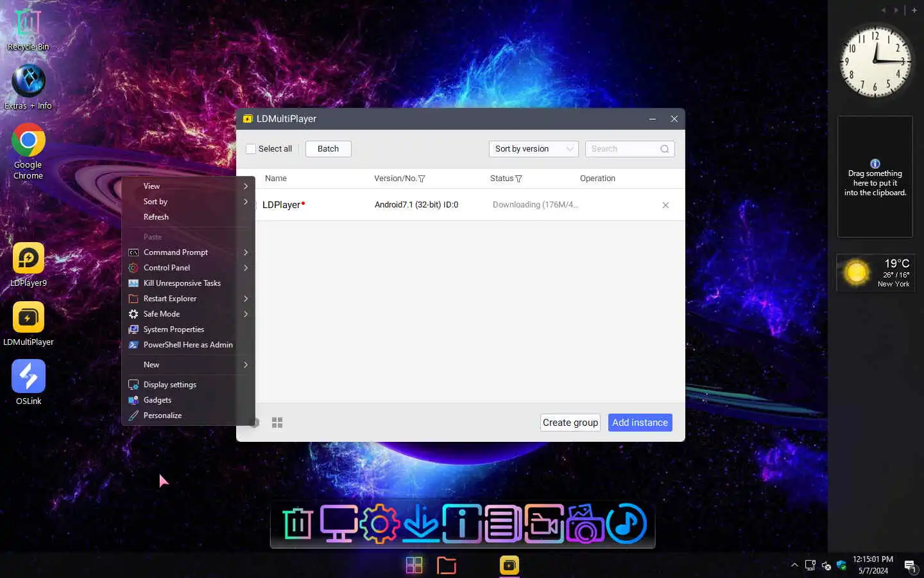The image size is (924, 578).
Task: Open the taskbar date and time
Action: pos(873,565)
